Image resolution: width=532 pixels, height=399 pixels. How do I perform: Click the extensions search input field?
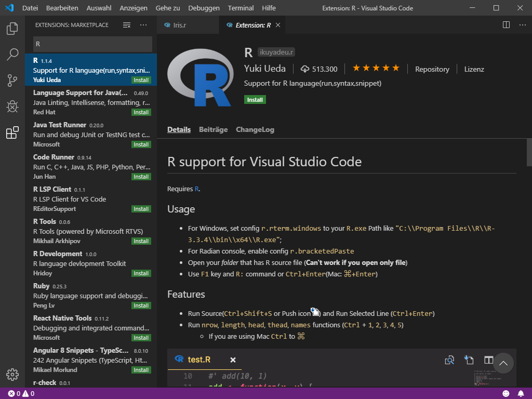tap(92, 44)
